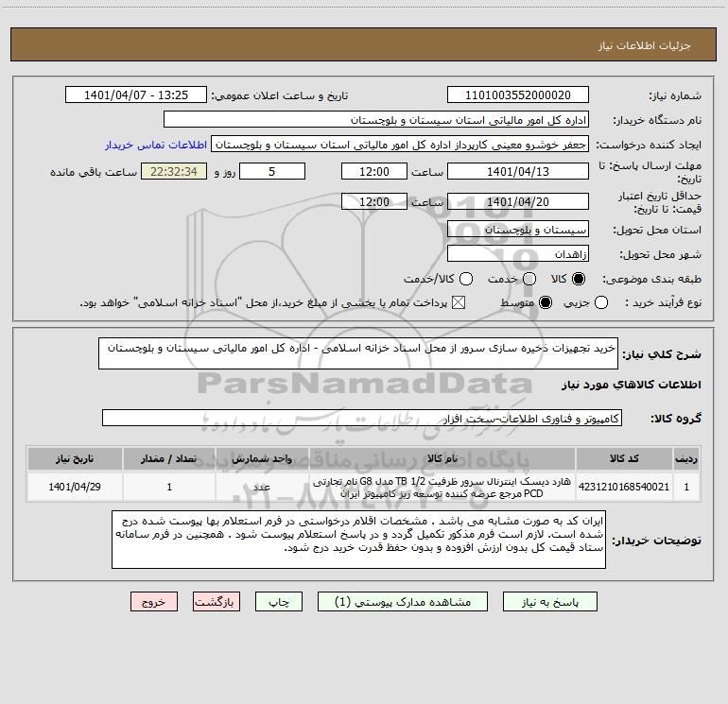This screenshot has width=728, height=704.
Task: Select the کالا radio button
Action: click(x=579, y=279)
